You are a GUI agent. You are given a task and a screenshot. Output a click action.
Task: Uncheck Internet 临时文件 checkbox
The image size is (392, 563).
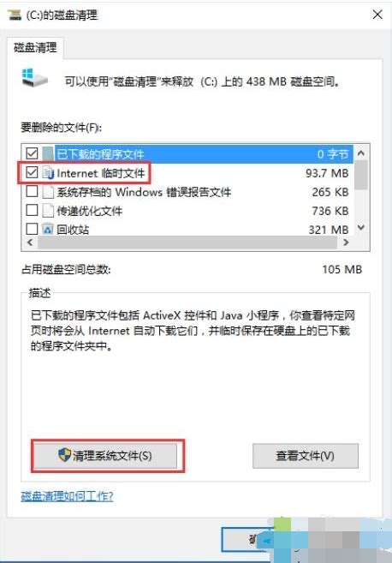click(x=32, y=173)
